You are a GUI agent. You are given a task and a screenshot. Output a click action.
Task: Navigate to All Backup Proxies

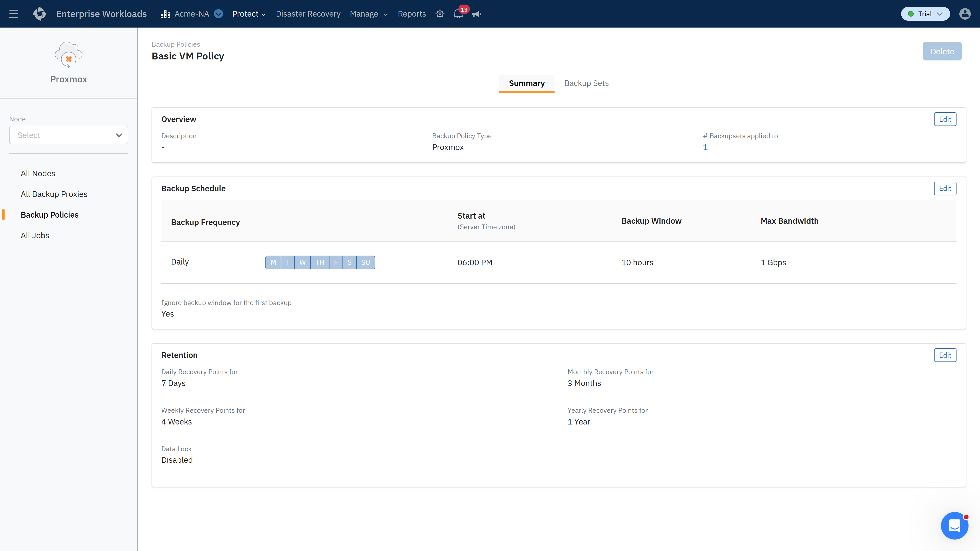point(54,194)
